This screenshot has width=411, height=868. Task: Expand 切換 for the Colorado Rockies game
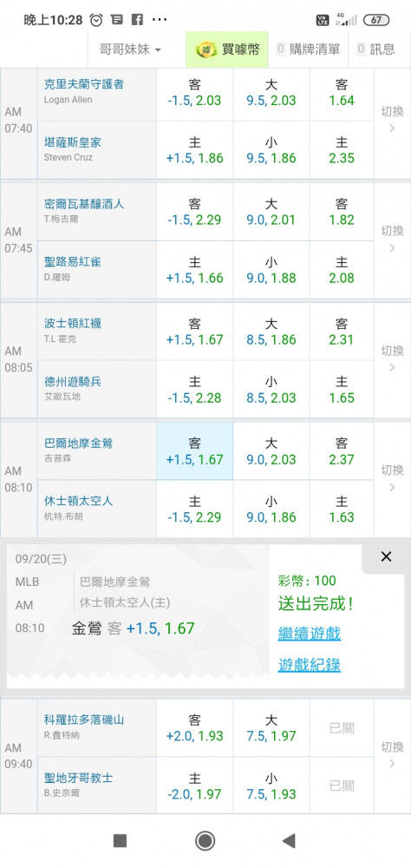tap(392, 755)
